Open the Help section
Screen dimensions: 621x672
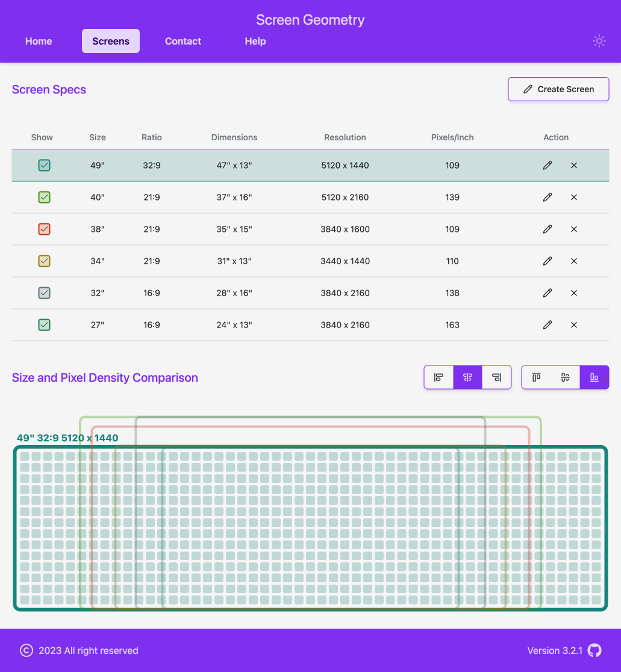(x=255, y=41)
